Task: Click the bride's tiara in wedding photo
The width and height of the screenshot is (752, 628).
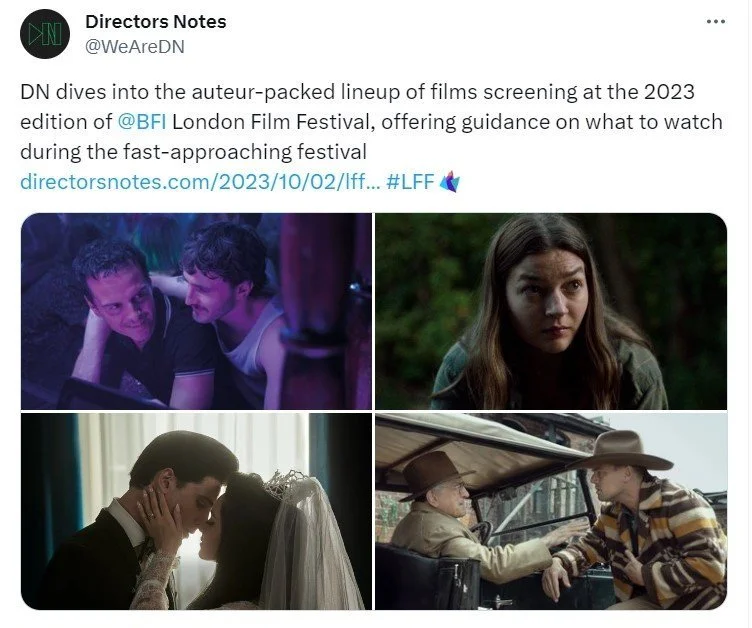Action: [x=286, y=482]
